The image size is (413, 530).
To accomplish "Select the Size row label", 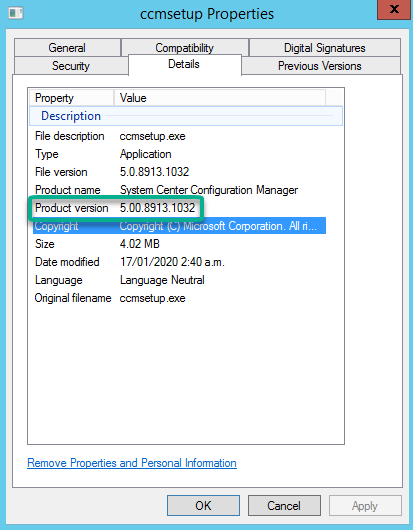I will 45,244.
